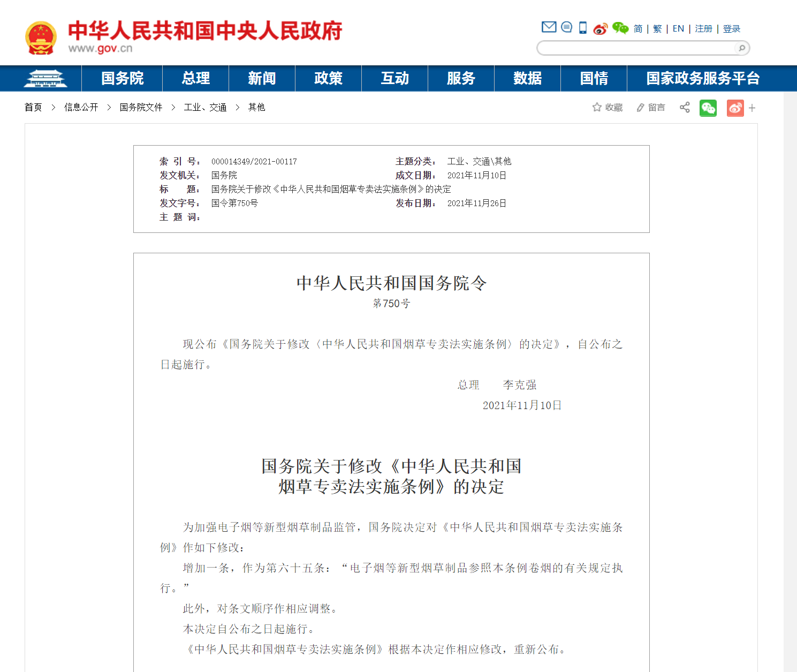
Task: Share the article via the red Weibo icon
Action: coord(735,108)
